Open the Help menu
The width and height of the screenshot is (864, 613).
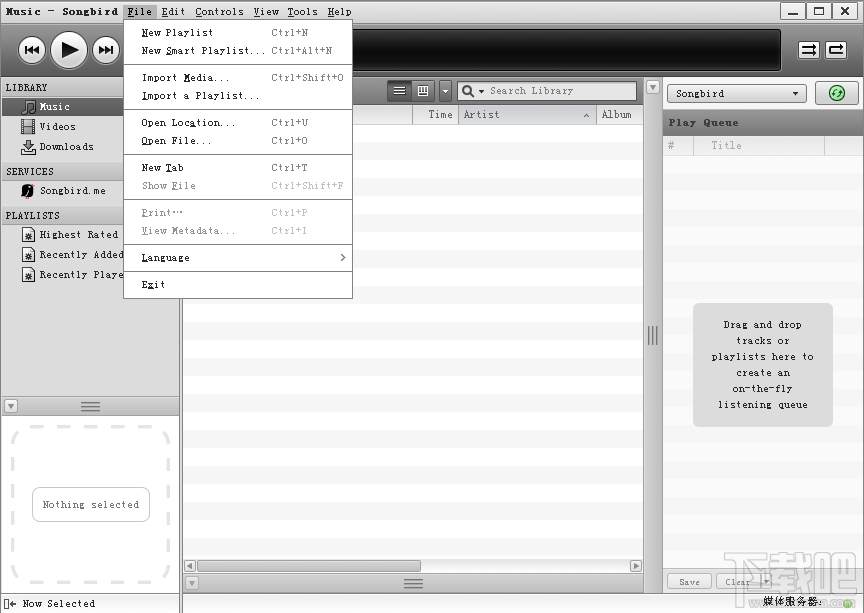pos(339,12)
